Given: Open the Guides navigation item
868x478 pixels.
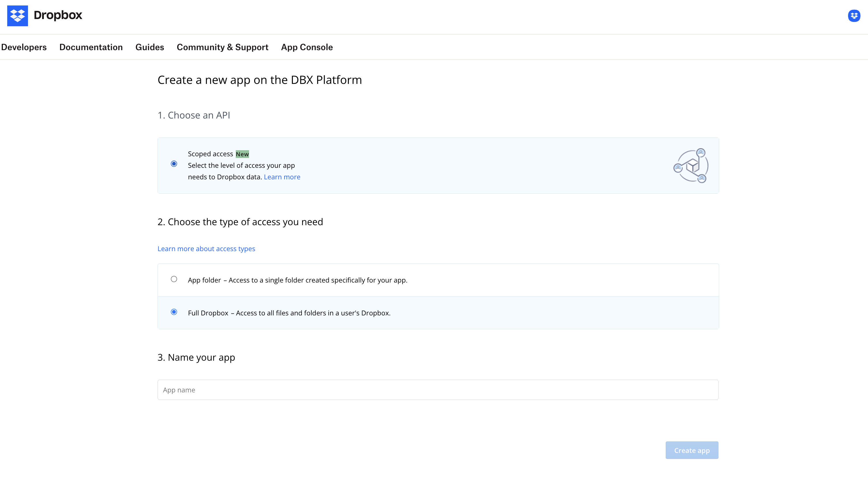Looking at the screenshot, I should pos(149,47).
